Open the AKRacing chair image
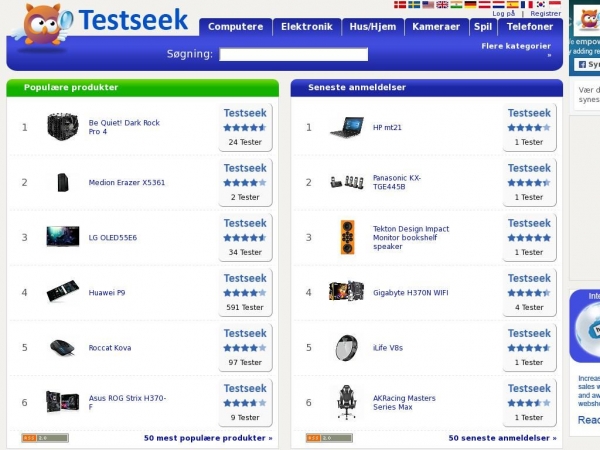Image resolution: width=600 pixels, height=450 pixels. pos(347,402)
